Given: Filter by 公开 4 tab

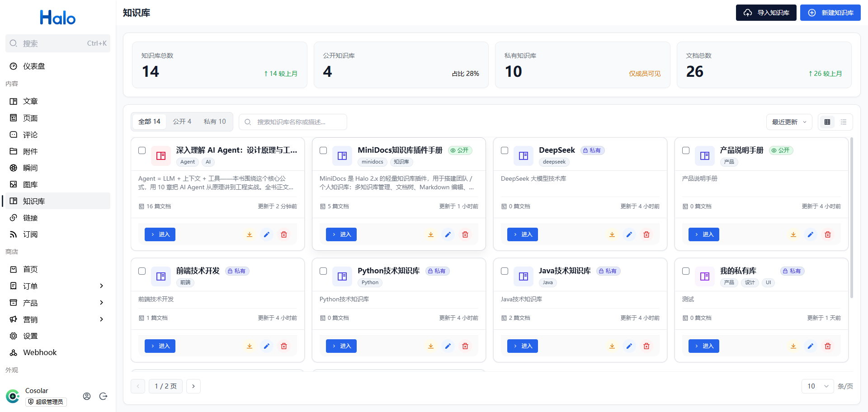Looking at the screenshot, I should click(x=182, y=122).
